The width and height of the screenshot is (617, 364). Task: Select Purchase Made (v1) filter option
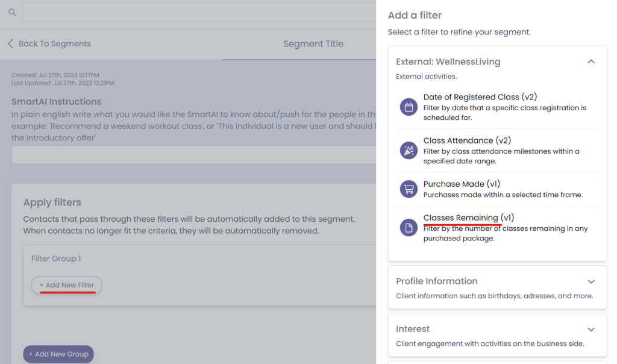point(462,184)
